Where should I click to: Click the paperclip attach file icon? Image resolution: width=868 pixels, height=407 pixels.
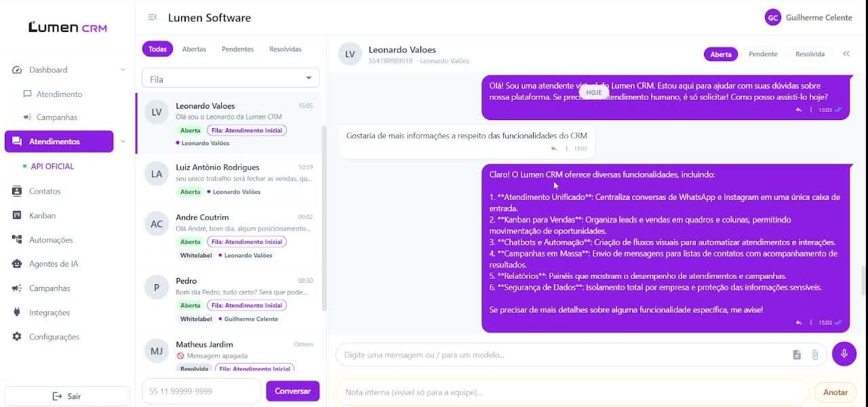coord(815,355)
